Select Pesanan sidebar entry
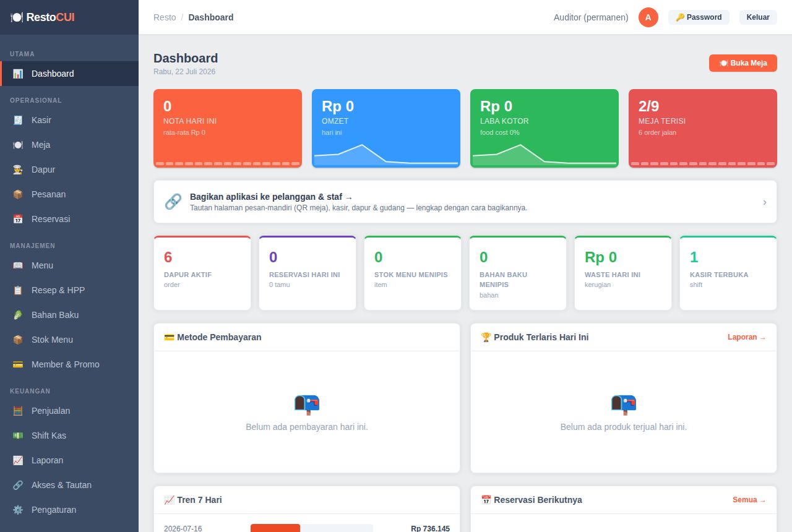 69,194
